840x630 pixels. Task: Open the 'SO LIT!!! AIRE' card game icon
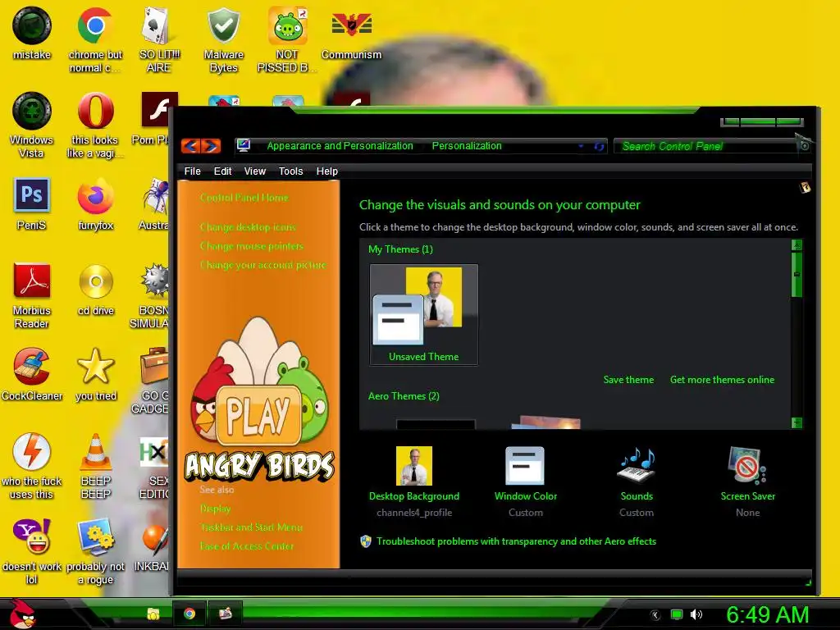click(x=158, y=39)
